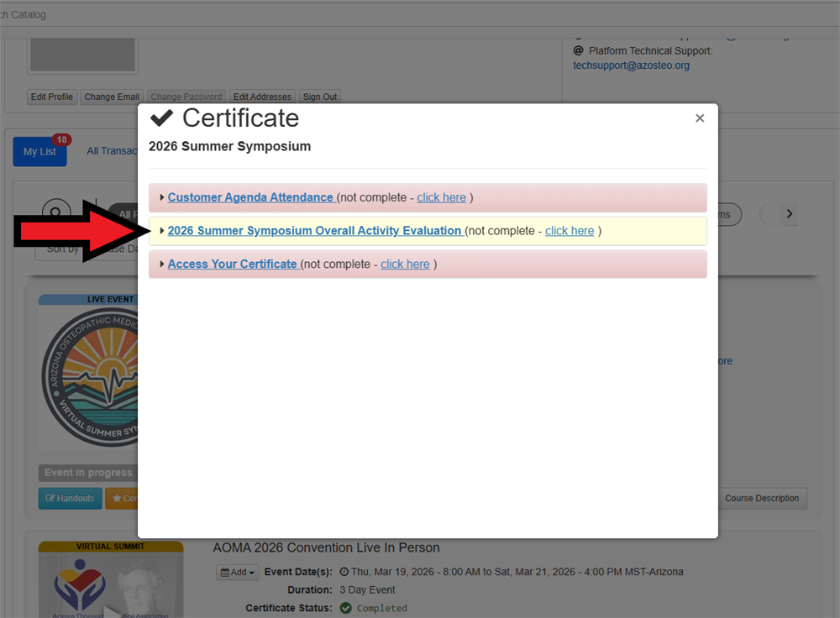
Task: Click 'click here' beside Customer Agenda Attendance
Action: 442,197
